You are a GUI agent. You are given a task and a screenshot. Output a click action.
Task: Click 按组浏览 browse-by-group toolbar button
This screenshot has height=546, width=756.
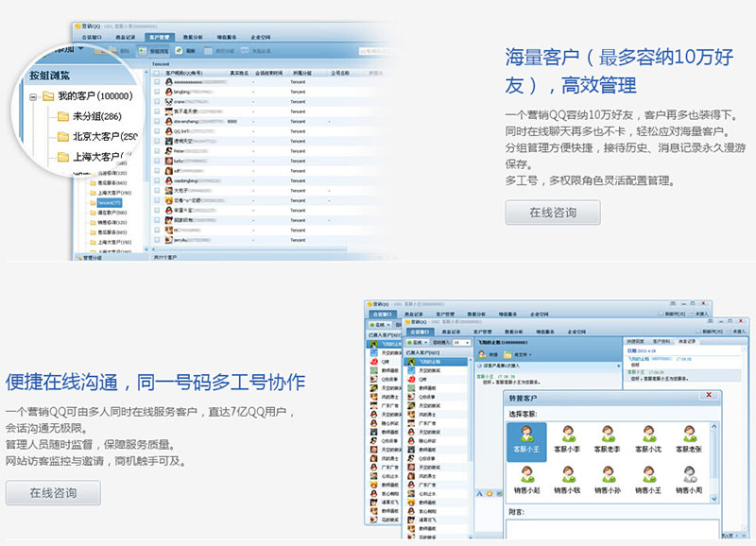[x=154, y=51]
